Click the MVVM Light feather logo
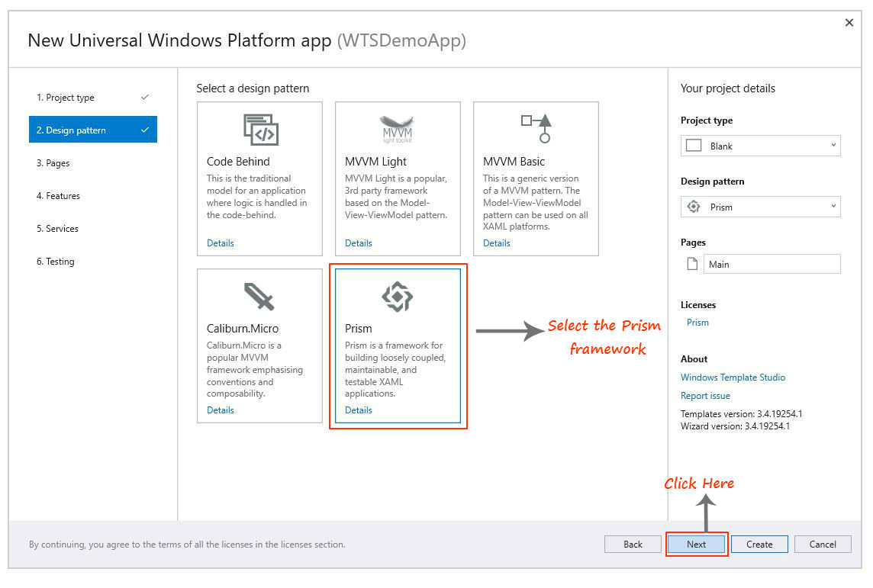 [397, 129]
